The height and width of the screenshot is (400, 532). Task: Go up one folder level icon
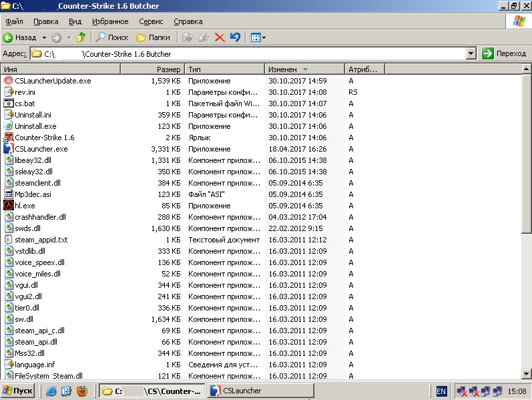click(x=81, y=37)
